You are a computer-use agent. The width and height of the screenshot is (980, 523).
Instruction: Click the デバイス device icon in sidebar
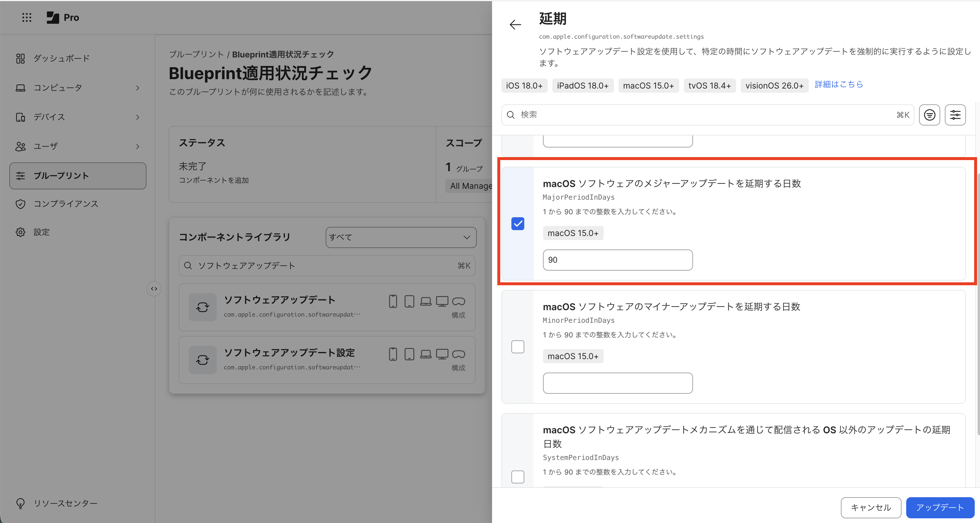(x=21, y=117)
